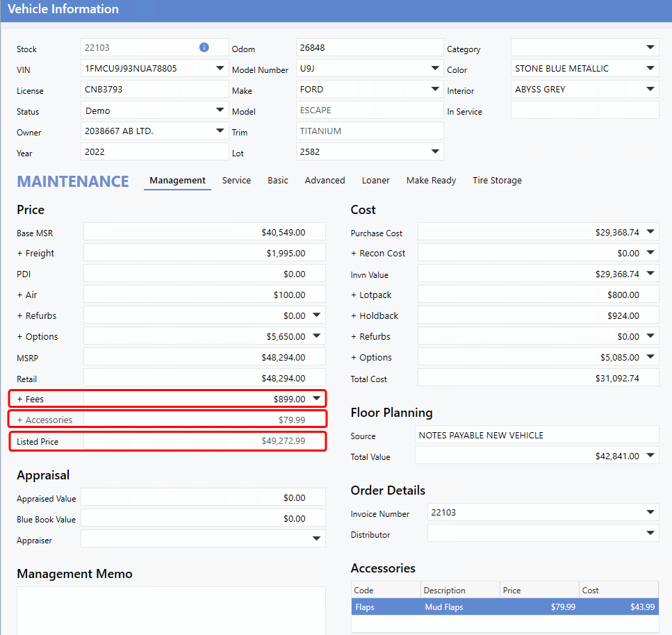Click the blue info icon beside Stock
This screenshot has width=672, height=635.
point(204,47)
